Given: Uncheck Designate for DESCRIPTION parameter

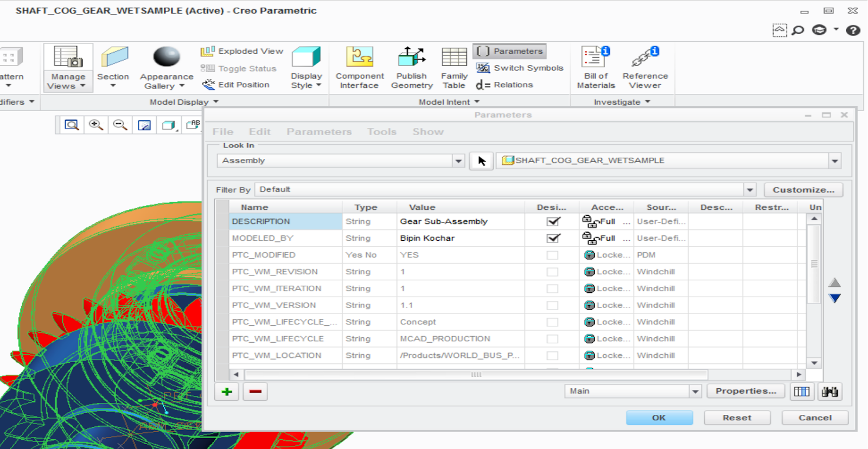Looking at the screenshot, I should (x=553, y=221).
